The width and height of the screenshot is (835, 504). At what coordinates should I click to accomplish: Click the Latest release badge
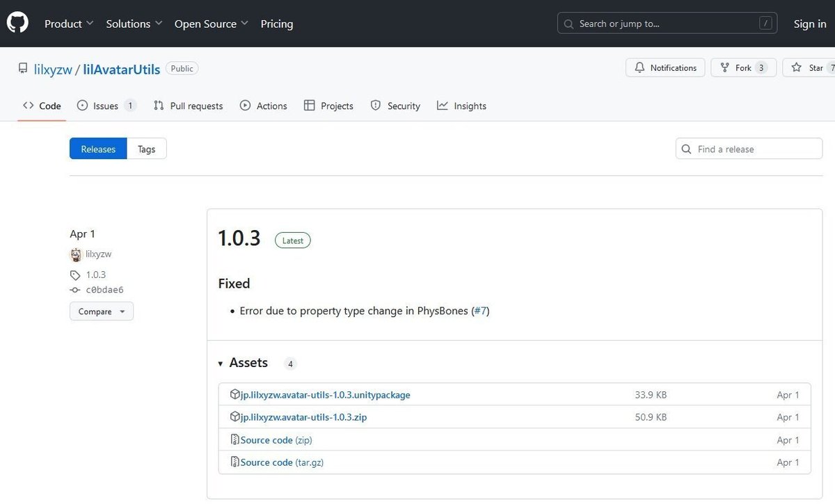click(x=293, y=241)
